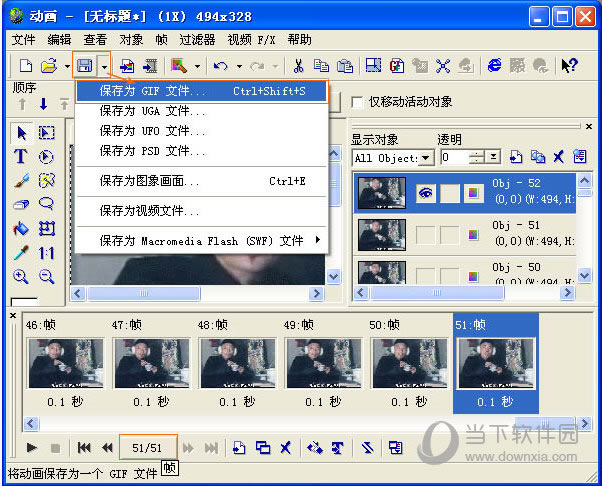
Task: Choose 保存为 GIF 文件 menu entry
Action: point(201,91)
